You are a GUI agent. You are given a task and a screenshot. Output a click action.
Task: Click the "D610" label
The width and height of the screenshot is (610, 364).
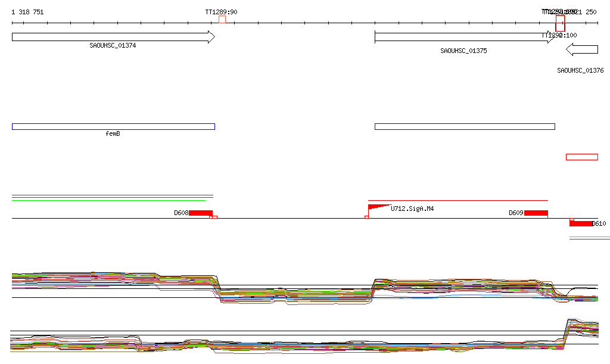(x=599, y=223)
